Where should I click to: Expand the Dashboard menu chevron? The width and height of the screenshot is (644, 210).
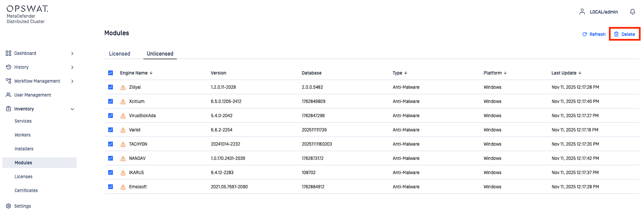click(x=72, y=54)
